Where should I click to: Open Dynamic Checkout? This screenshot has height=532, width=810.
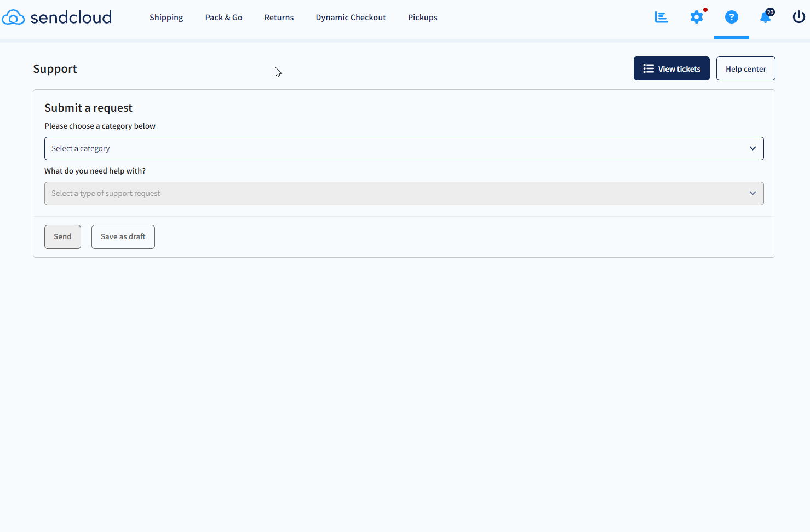(x=351, y=18)
